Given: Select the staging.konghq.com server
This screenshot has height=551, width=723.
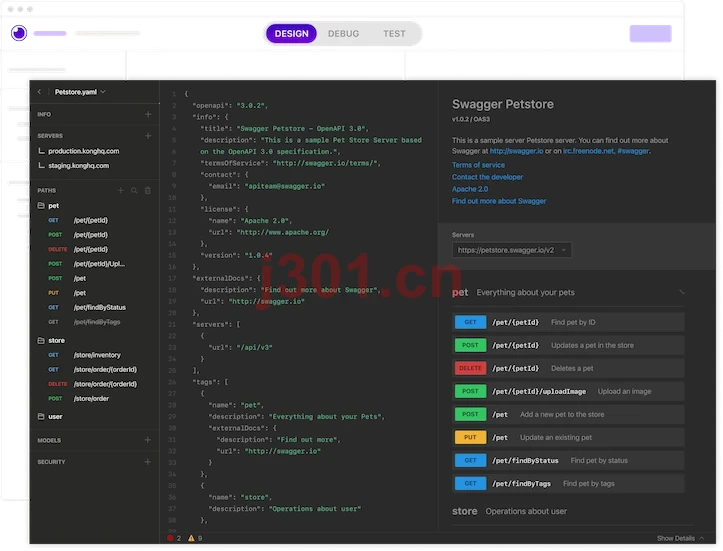Looking at the screenshot, I should 78,166.
